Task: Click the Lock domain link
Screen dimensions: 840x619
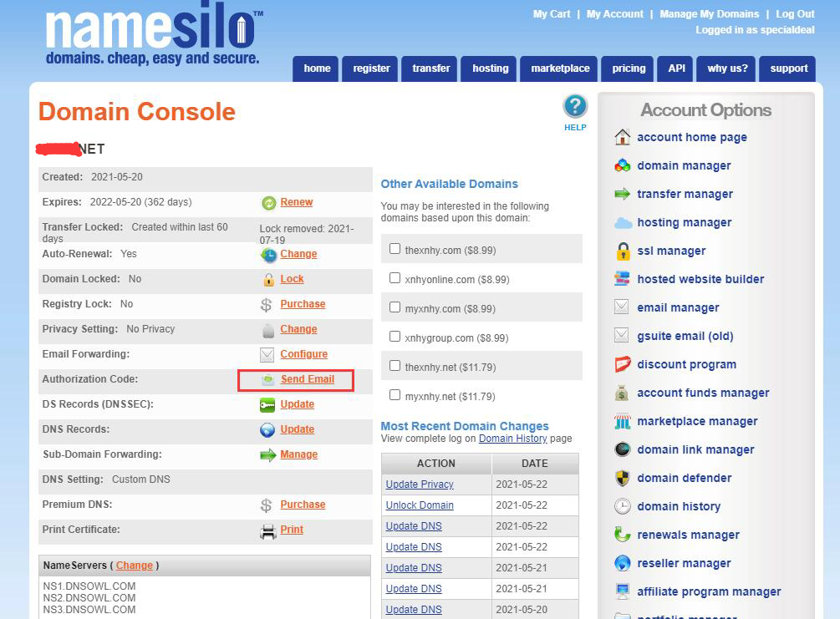Action: click(292, 279)
